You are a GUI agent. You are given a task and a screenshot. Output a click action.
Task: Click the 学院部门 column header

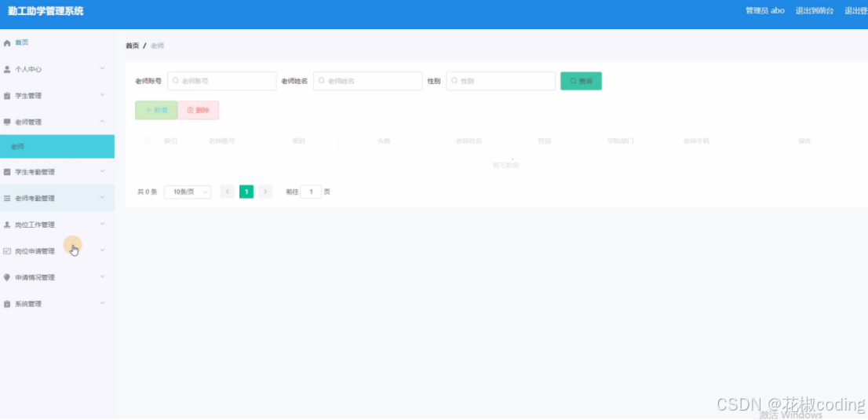pyautogui.click(x=621, y=141)
